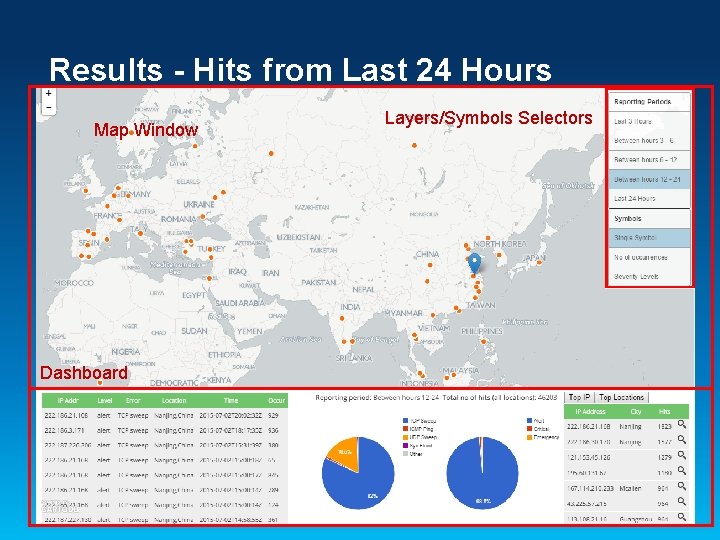This screenshot has width=720, height=540.
Task: Zoom out the map with minus button
Action: pos(48,108)
